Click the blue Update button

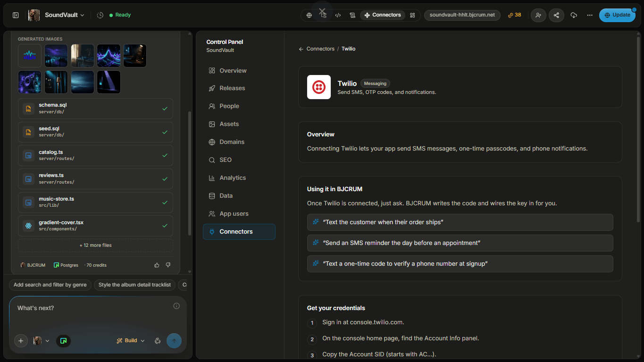click(617, 15)
